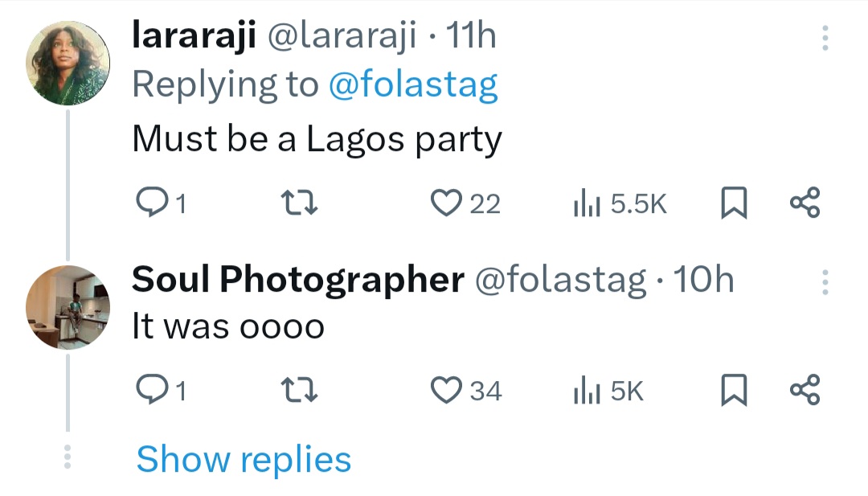Bookmark lararaji's tweet
This screenshot has width=868, height=496.
[x=733, y=203]
